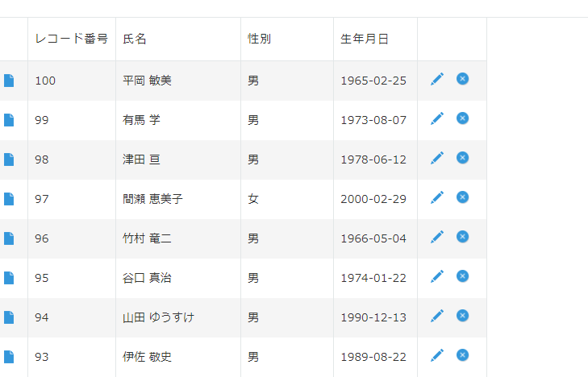Click the birthdate 1973-08-07

[373, 120]
